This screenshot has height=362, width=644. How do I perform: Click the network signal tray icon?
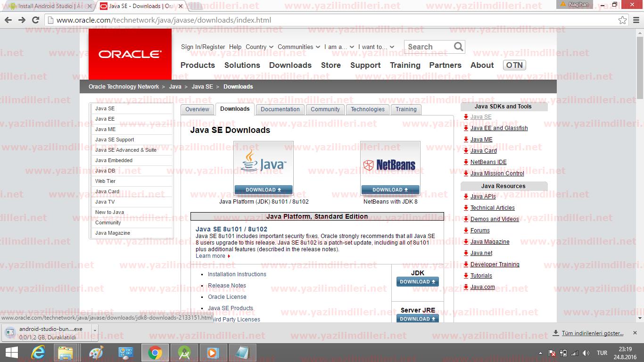(575, 353)
